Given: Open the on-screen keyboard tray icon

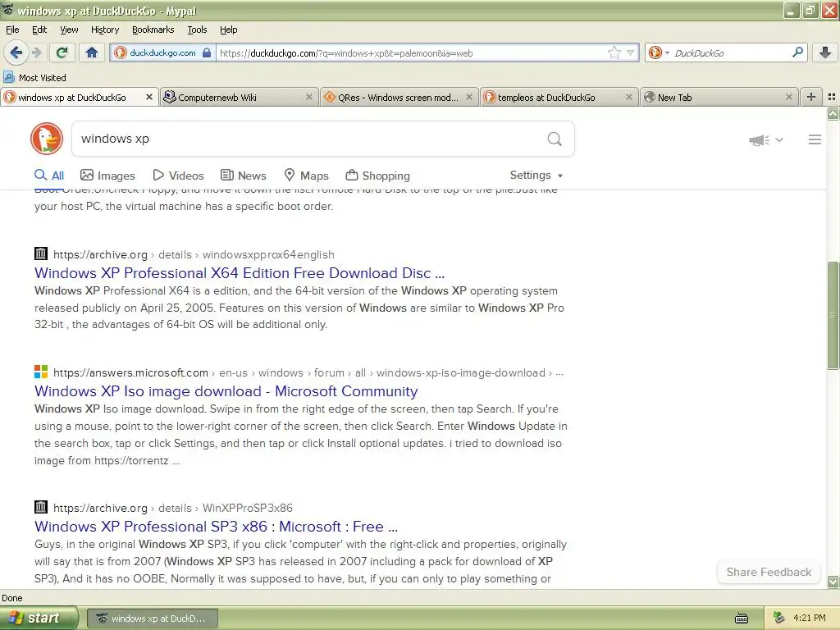Looking at the screenshot, I should (742, 619).
